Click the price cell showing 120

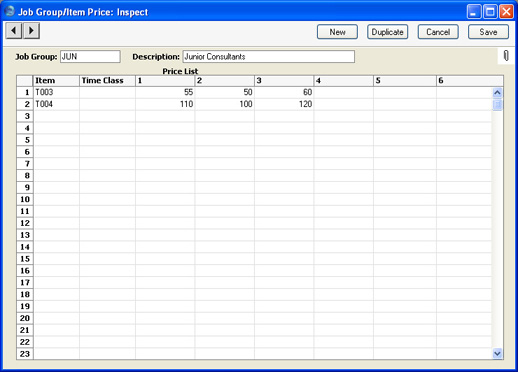284,104
